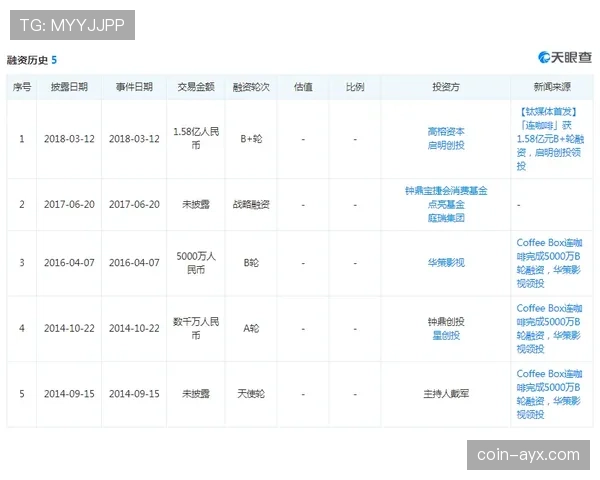Open the 星创投 investor link

pos(446,336)
